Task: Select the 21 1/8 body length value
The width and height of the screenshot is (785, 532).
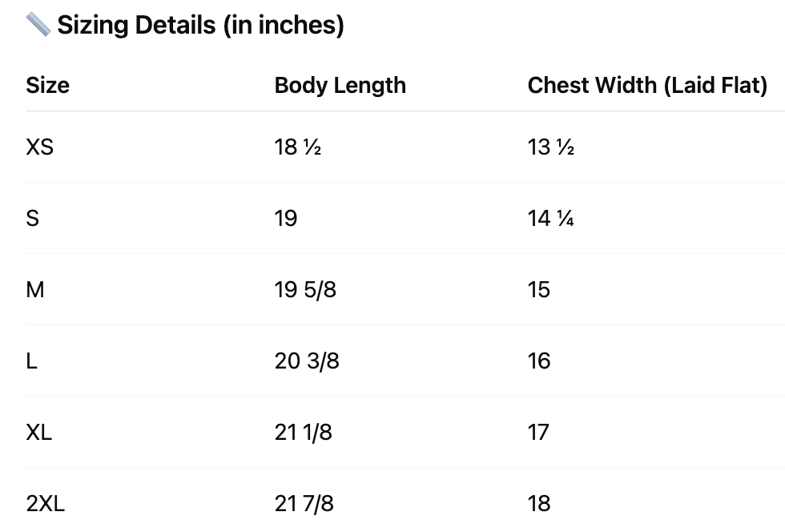Action: pyautogui.click(x=303, y=432)
